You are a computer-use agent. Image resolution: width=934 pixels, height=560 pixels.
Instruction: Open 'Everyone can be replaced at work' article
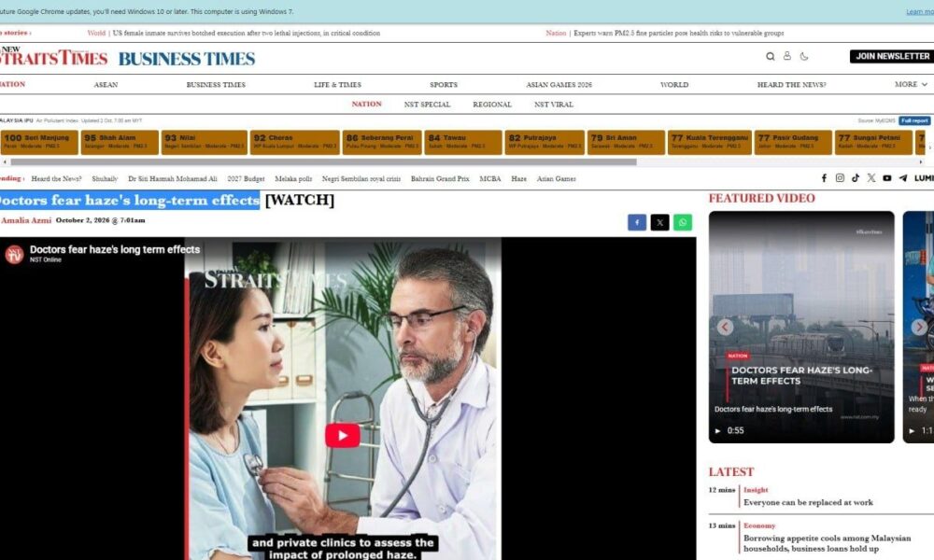808,502
